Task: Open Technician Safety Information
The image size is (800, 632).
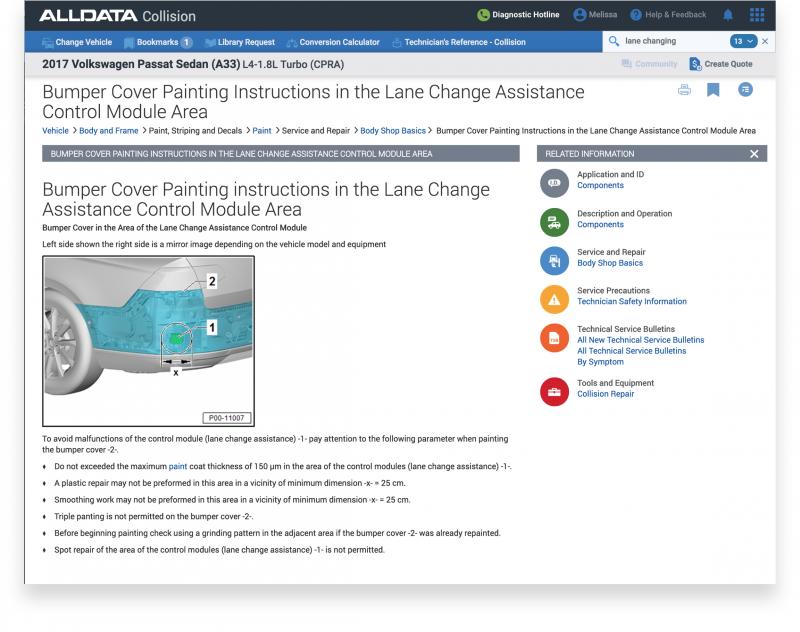Action: 632,301
